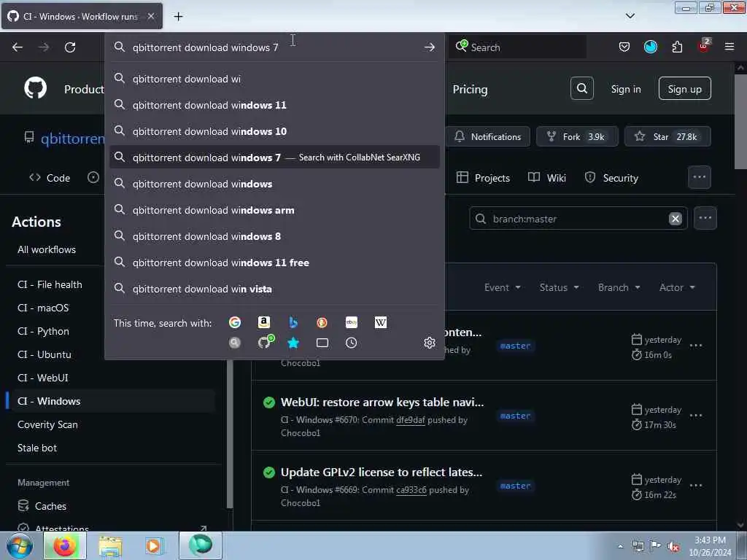Image resolution: width=747 pixels, height=560 pixels.
Task: Click the Sign up button
Action: pos(684,88)
